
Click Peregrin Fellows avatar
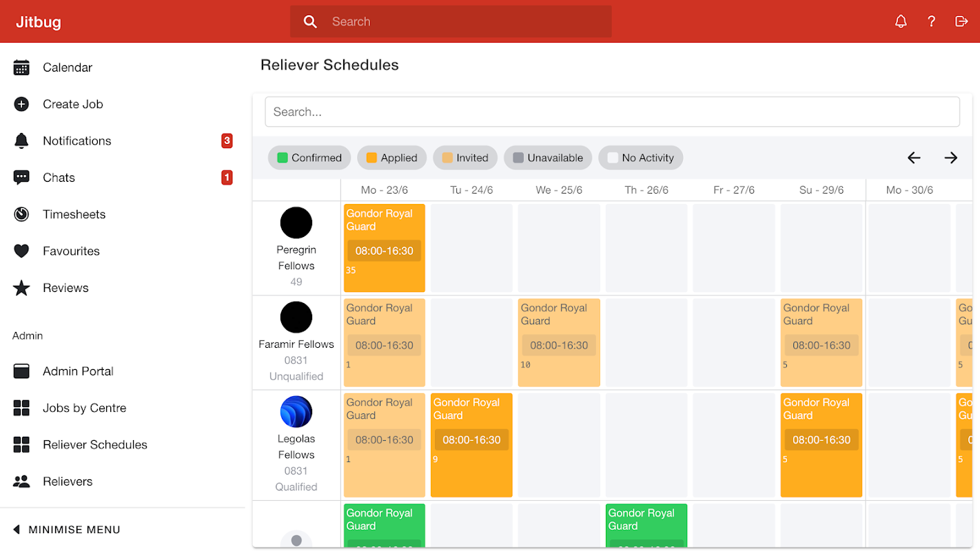point(296,223)
